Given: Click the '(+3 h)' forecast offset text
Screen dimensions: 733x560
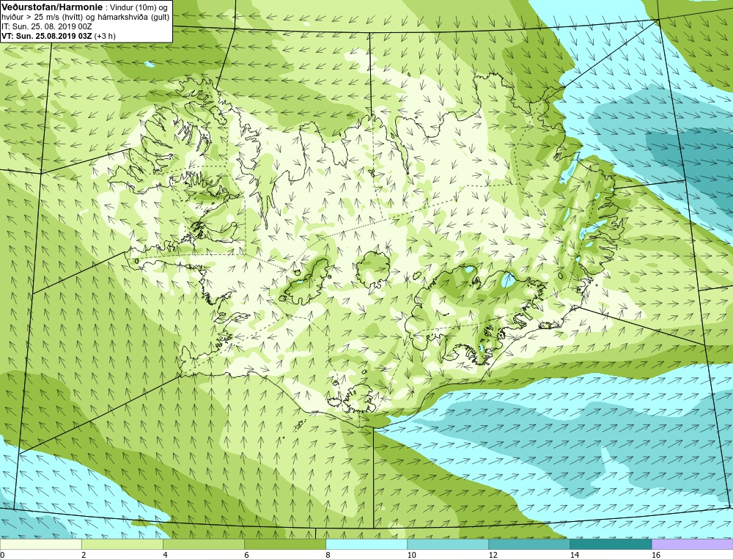Looking at the screenshot, I should pyautogui.click(x=105, y=35).
